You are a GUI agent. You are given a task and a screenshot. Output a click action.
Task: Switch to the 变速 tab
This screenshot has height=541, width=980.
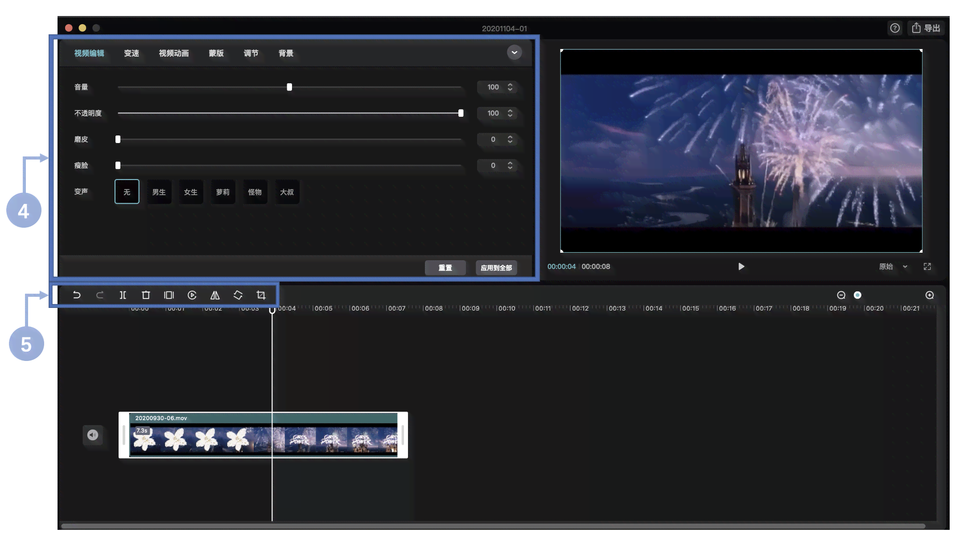[130, 53]
